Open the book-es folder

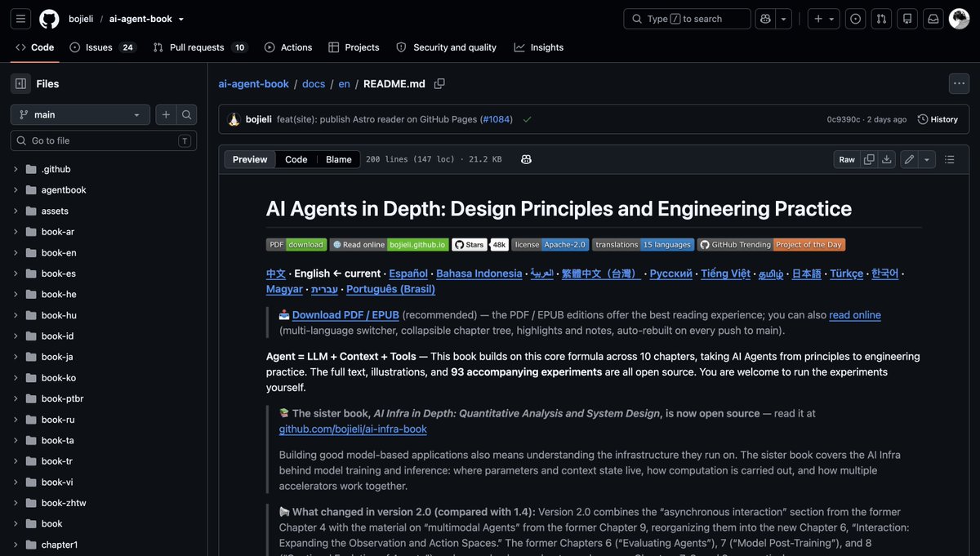click(x=59, y=274)
